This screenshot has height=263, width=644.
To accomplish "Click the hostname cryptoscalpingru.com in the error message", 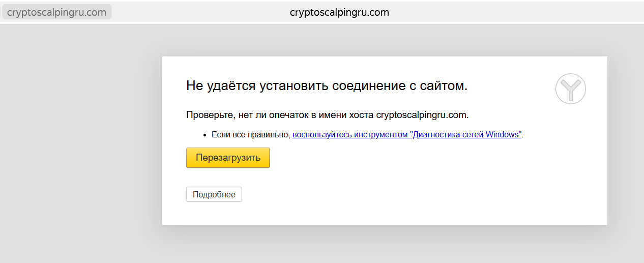I will (x=421, y=114).
